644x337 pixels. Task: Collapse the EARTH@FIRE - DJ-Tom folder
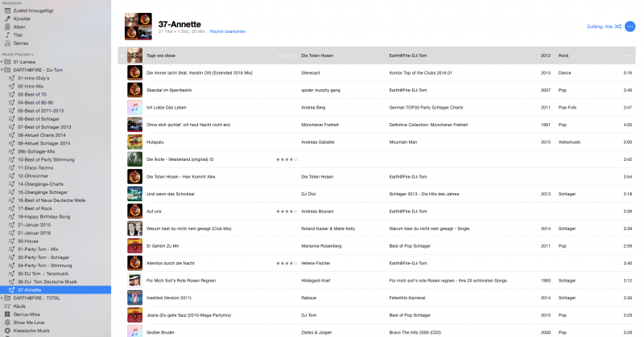pyautogui.click(x=2, y=70)
